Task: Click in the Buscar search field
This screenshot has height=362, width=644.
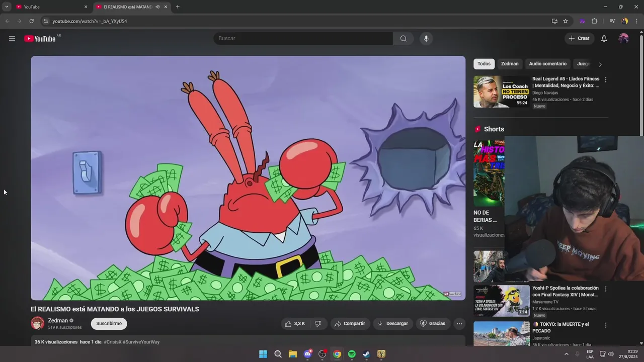Action: coord(303,39)
